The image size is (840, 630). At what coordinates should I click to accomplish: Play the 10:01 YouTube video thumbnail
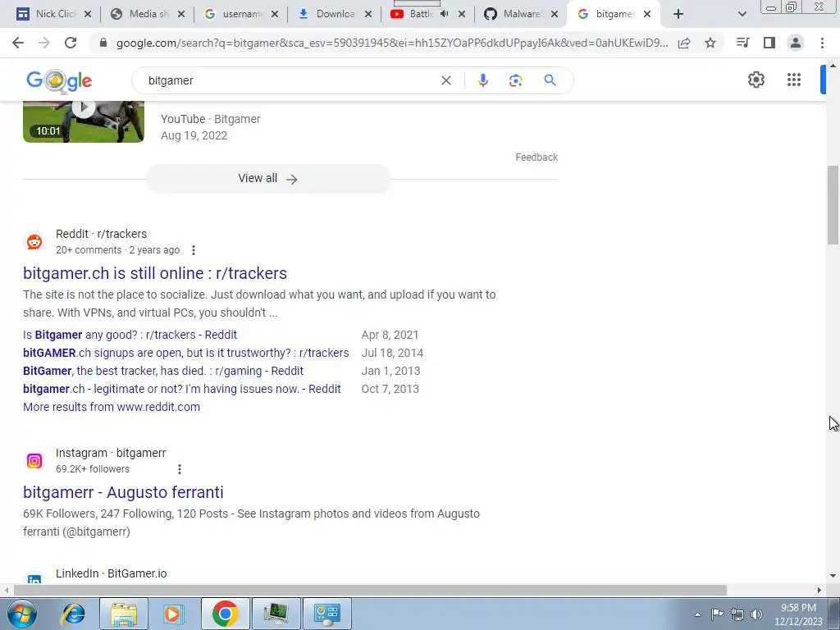tap(84, 121)
